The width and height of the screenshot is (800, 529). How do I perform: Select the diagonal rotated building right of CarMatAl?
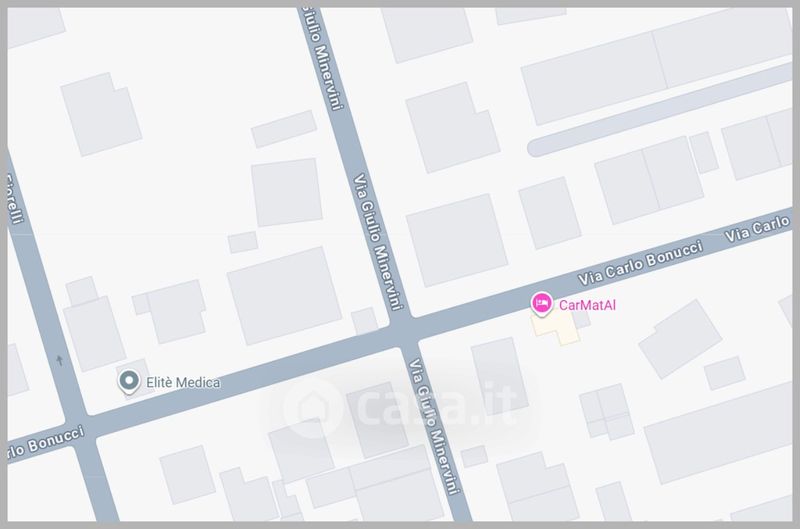(x=680, y=339)
